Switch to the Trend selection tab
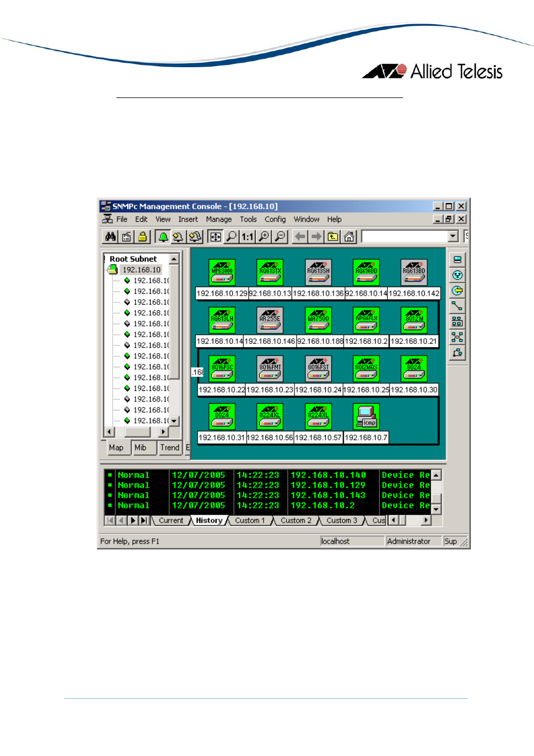This screenshot has width=534, height=756. coord(170,447)
